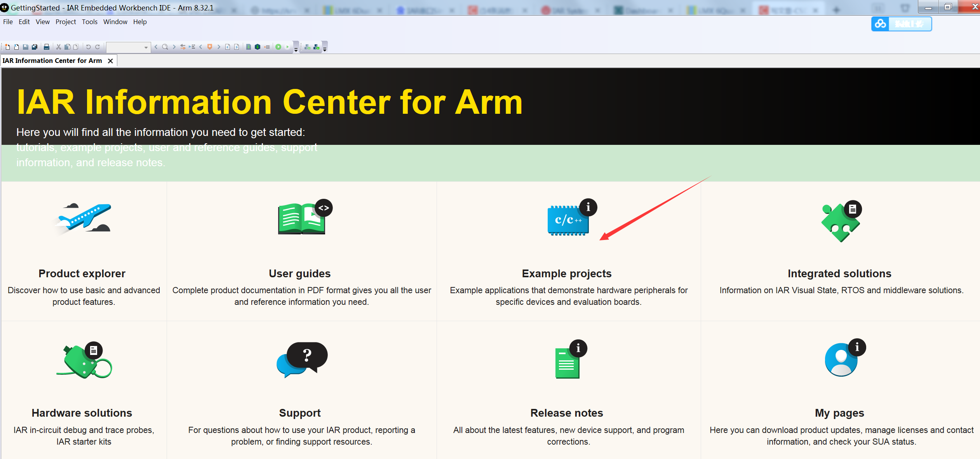Image resolution: width=980 pixels, height=459 pixels.
Task: Click the green Download and Debug icon
Action: pyautogui.click(x=278, y=47)
